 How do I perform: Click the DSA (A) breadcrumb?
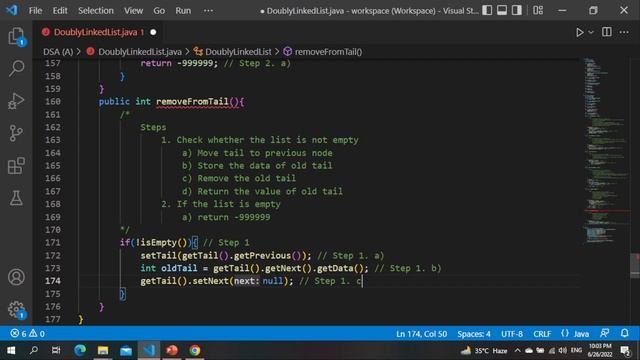click(x=58, y=52)
